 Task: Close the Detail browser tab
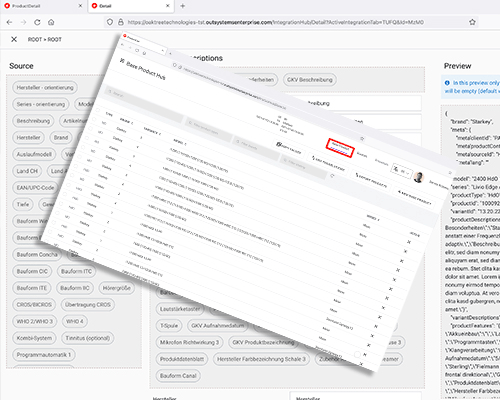pos(168,6)
